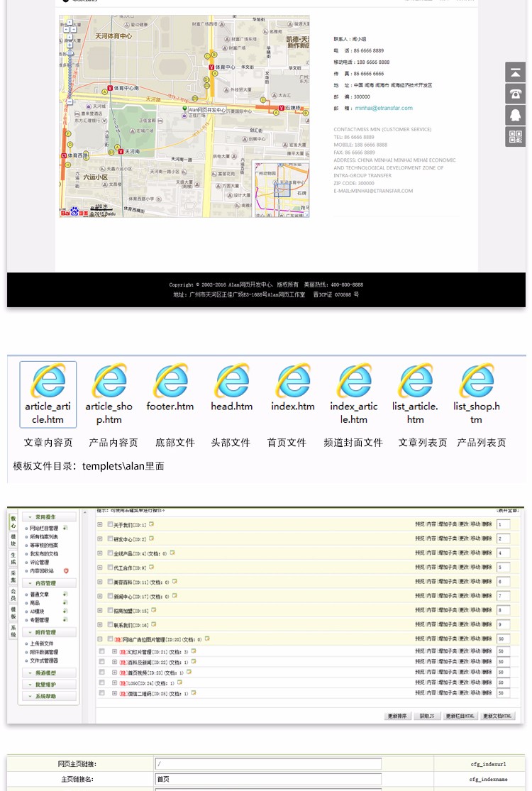Check the box for 新闻中心[ID:17]

point(110,596)
